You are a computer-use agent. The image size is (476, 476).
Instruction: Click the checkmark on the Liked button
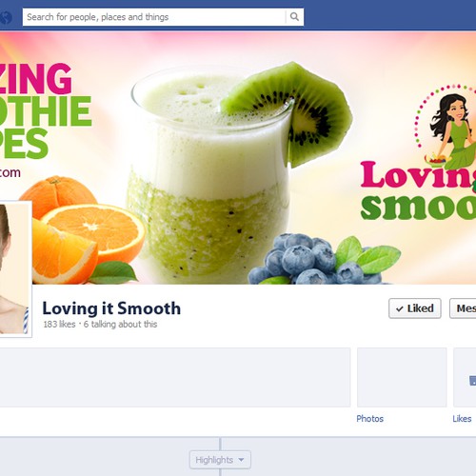[x=400, y=308]
